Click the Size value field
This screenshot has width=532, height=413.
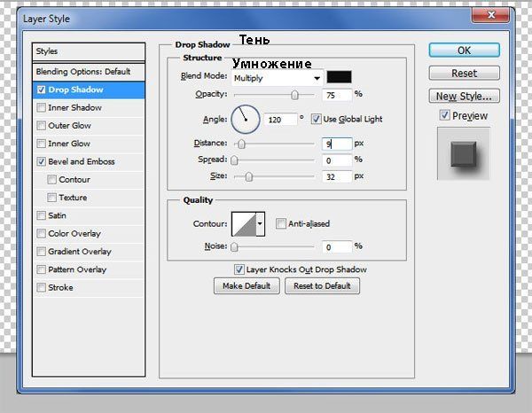pyautogui.click(x=337, y=177)
